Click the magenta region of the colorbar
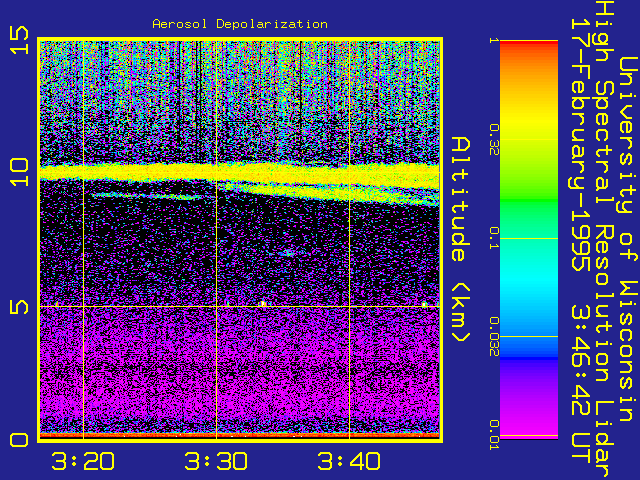The height and width of the screenshot is (480, 640). [529, 420]
